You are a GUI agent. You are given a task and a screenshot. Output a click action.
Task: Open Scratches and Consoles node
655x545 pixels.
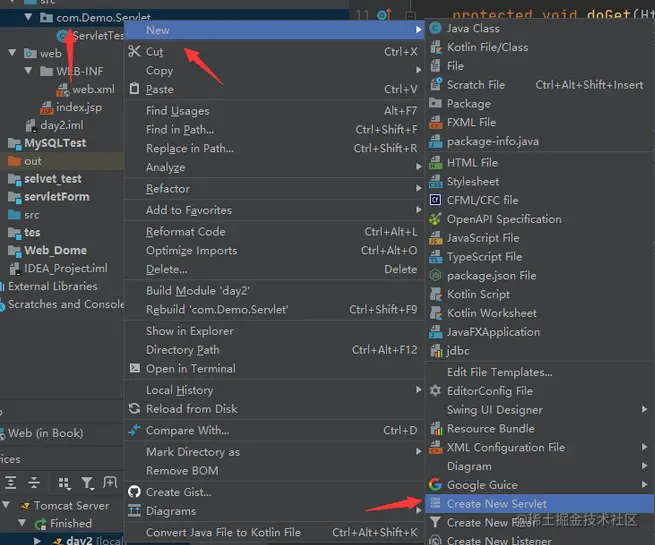66,304
